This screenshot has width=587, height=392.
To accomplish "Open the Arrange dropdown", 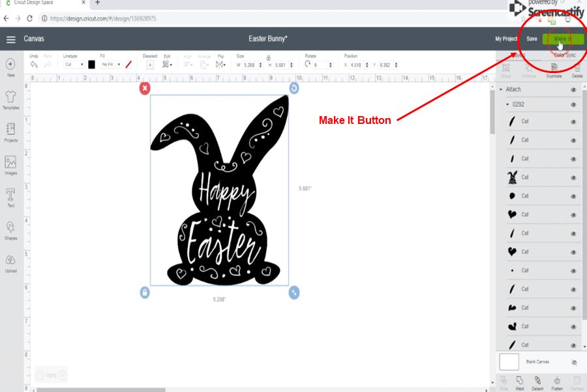I will click(x=204, y=65).
